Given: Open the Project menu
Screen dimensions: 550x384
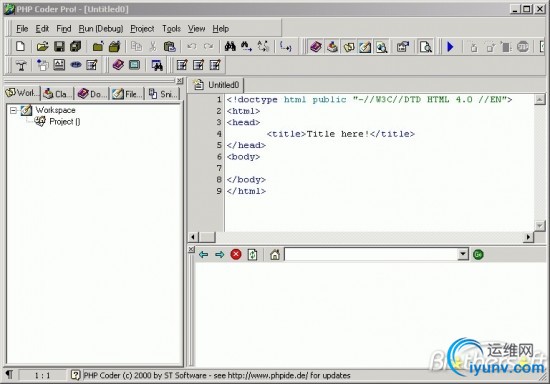Looking at the screenshot, I should [x=142, y=29].
